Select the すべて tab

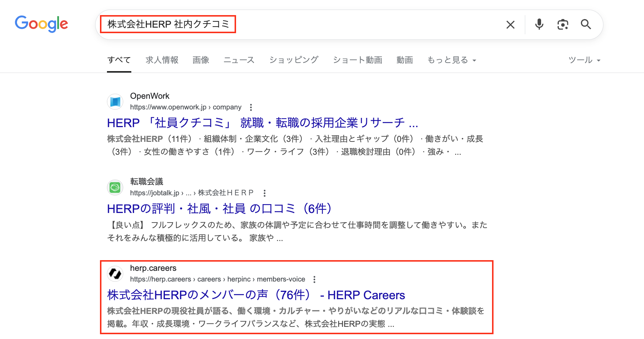[119, 60]
